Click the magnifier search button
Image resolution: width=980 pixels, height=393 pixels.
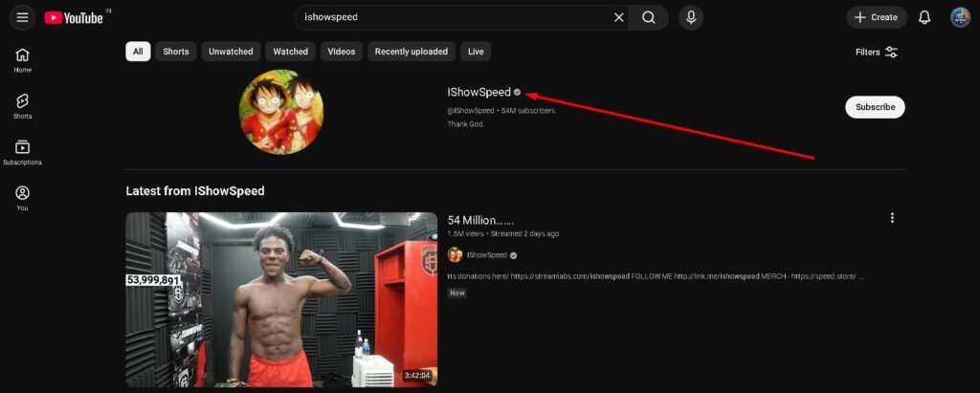coord(649,17)
